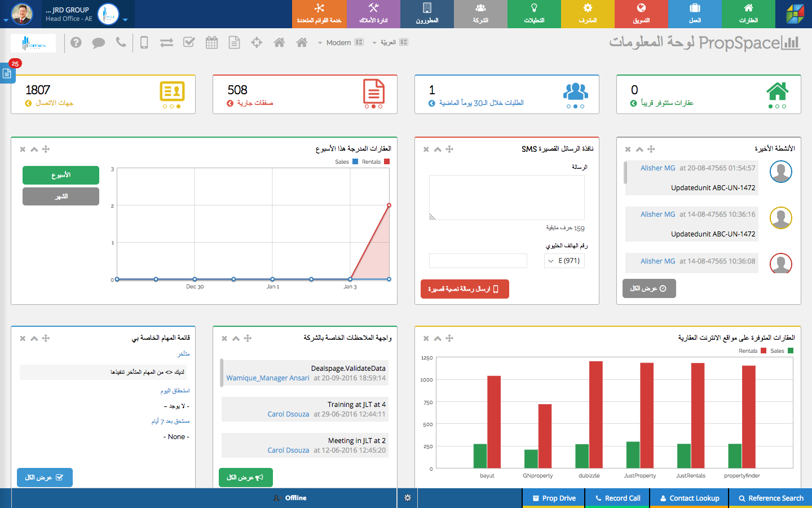Image resolution: width=812 pixels, height=508 pixels.
Task: Click the crosshair target icon in toolbar
Action: tap(257, 42)
